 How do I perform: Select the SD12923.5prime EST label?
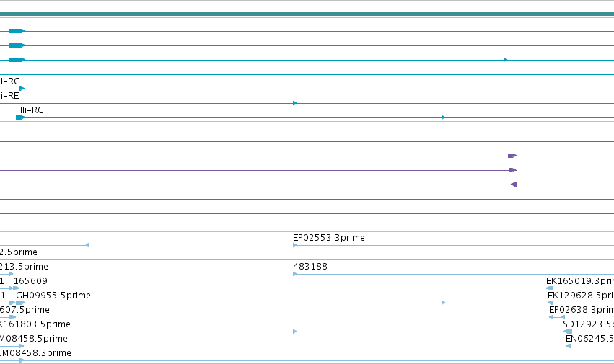[x=588, y=324]
